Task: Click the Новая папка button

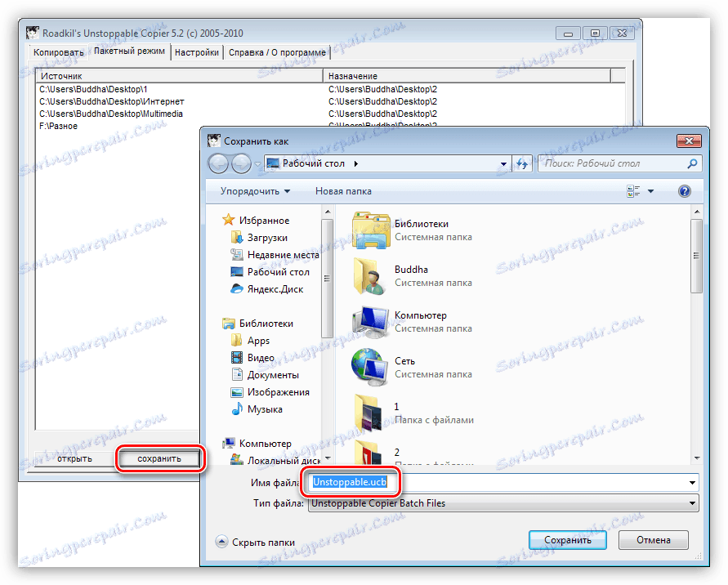Action: click(343, 191)
